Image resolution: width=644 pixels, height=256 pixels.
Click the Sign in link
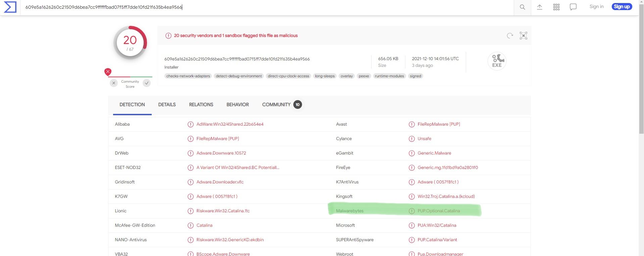pyautogui.click(x=596, y=6)
